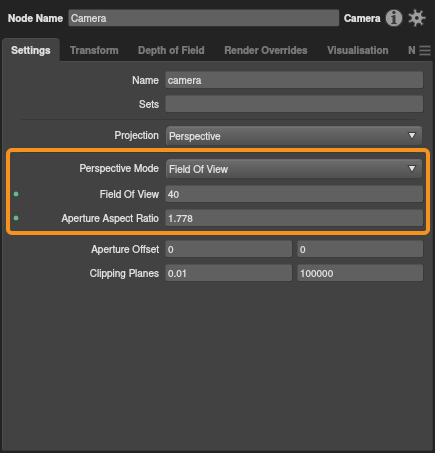Expand the Perspective Mode dropdown arrow
This screenshot has height=453, width=435.
412,169
